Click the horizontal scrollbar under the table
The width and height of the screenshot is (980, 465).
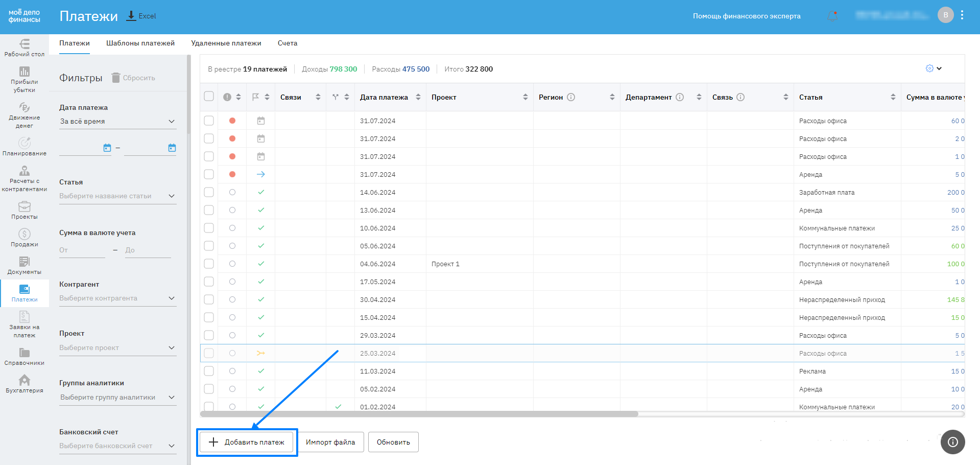click(419, 414)
